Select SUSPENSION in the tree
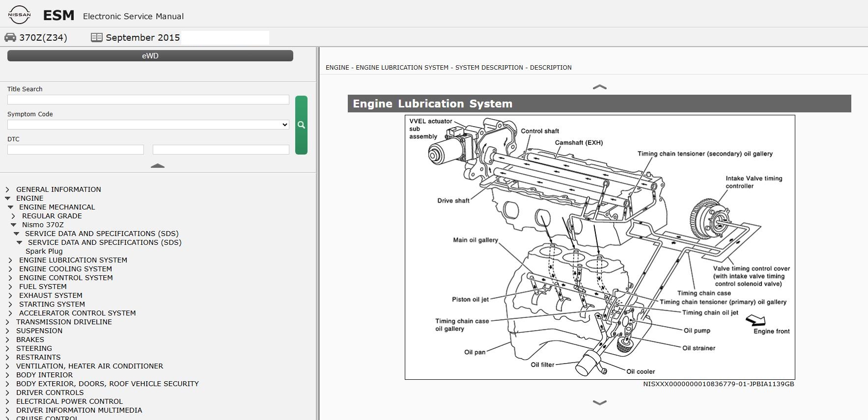Image resolution: width=868 pixels, height=420 pixels. (x=39, y=331)
